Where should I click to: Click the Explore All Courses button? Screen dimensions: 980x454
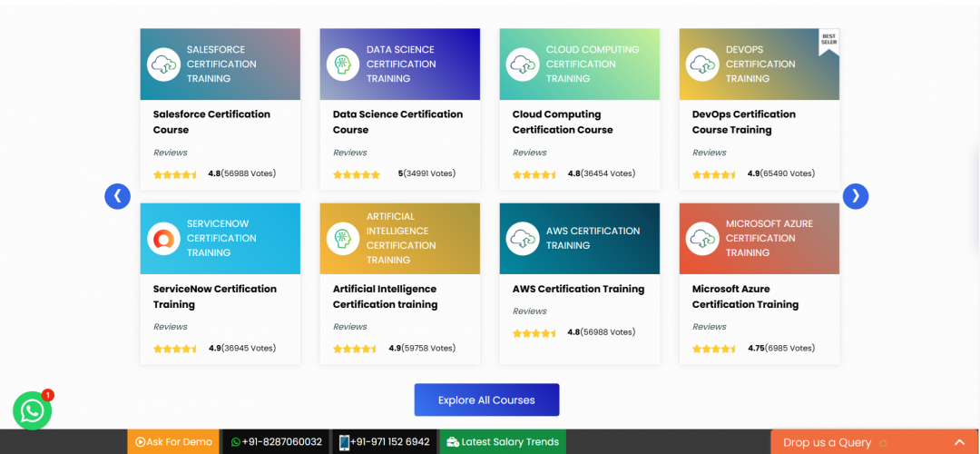[x=487, y=400]
